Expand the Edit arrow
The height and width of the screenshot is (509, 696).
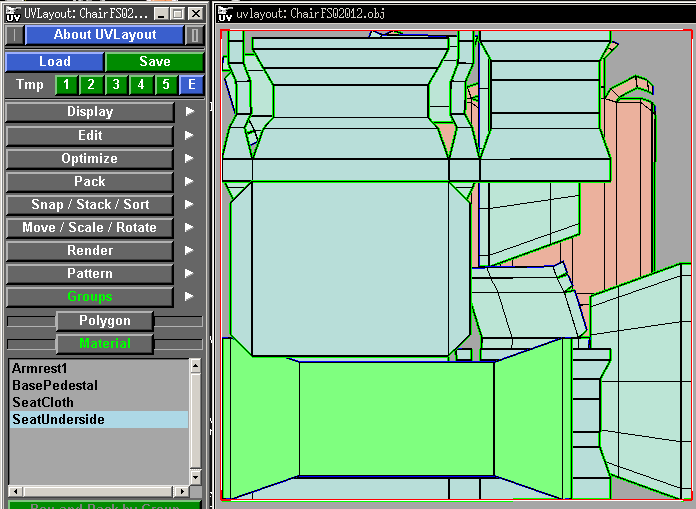[190, 135]
